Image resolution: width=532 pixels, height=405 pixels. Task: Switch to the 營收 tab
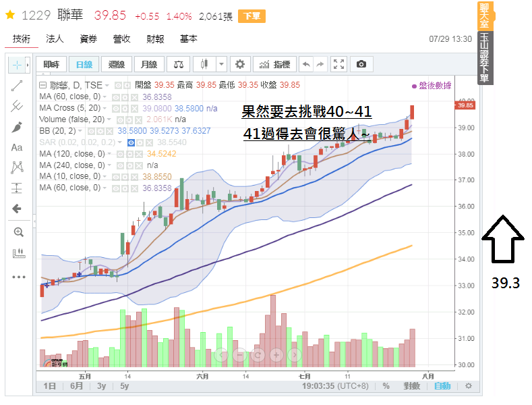(x=122, y=39)
